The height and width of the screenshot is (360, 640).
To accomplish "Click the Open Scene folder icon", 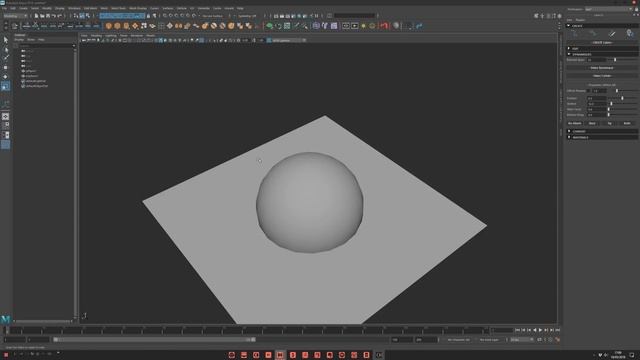I will pyautogui.click(x=42, y=16).
